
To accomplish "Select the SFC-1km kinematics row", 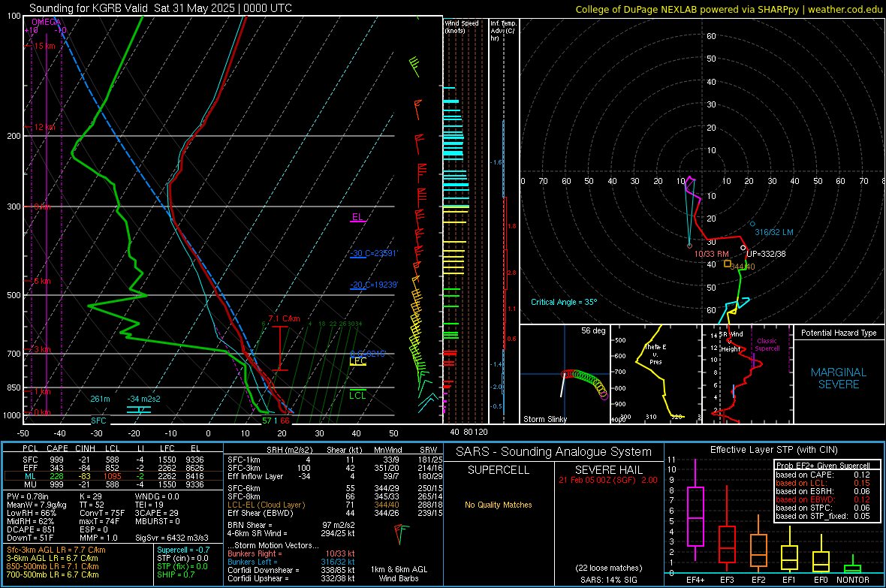I will 335,460.
